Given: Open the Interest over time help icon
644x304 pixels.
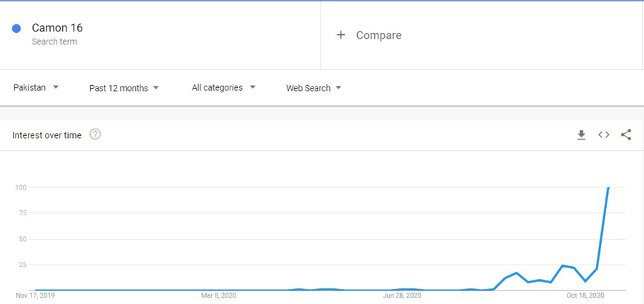Looking at the screenshot, I should (95, 134).
